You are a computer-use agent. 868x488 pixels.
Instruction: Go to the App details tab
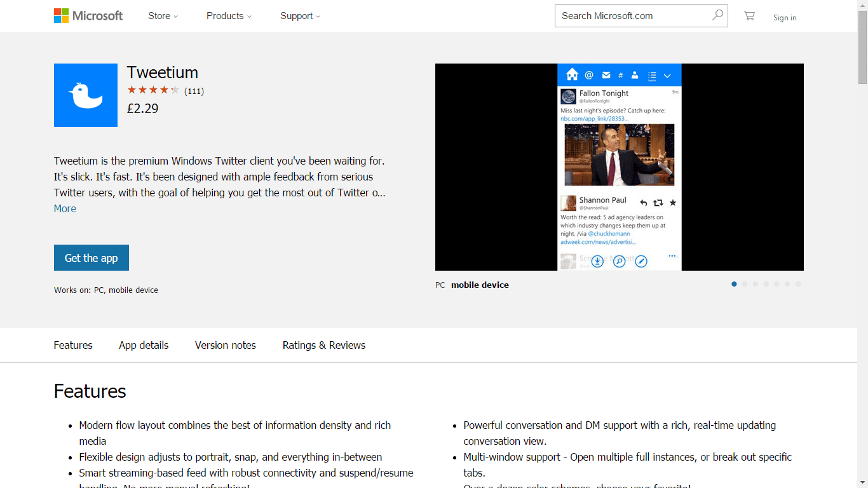point(144,345)
